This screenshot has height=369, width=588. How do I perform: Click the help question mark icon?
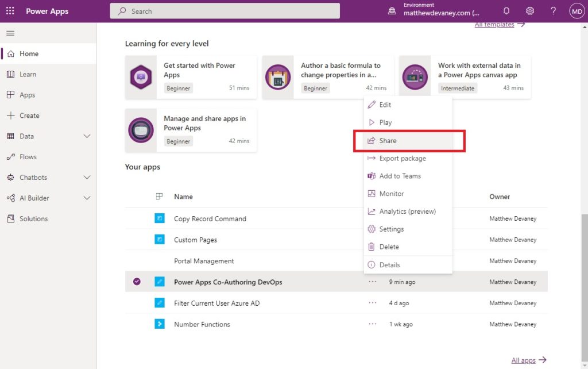553,10
